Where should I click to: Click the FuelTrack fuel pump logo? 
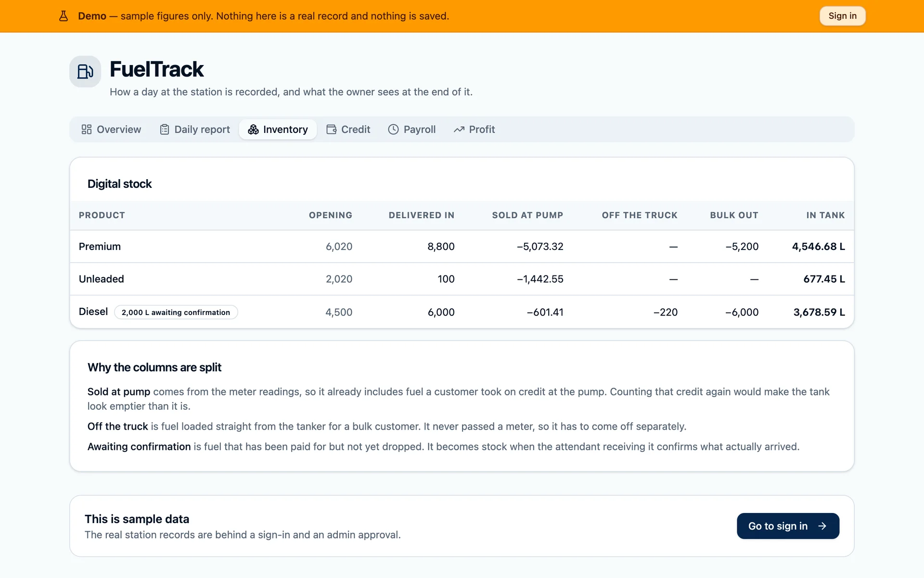click(x=85, y=71)
